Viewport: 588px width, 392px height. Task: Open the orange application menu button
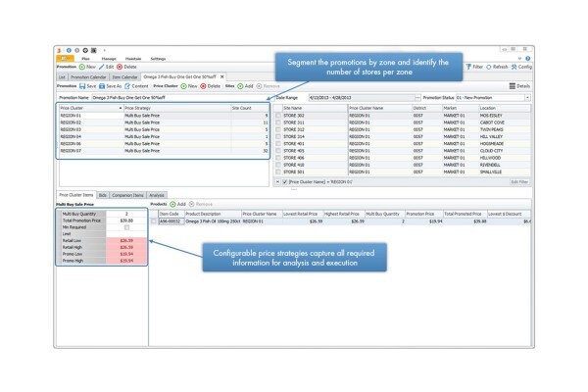tap(65, 59)
